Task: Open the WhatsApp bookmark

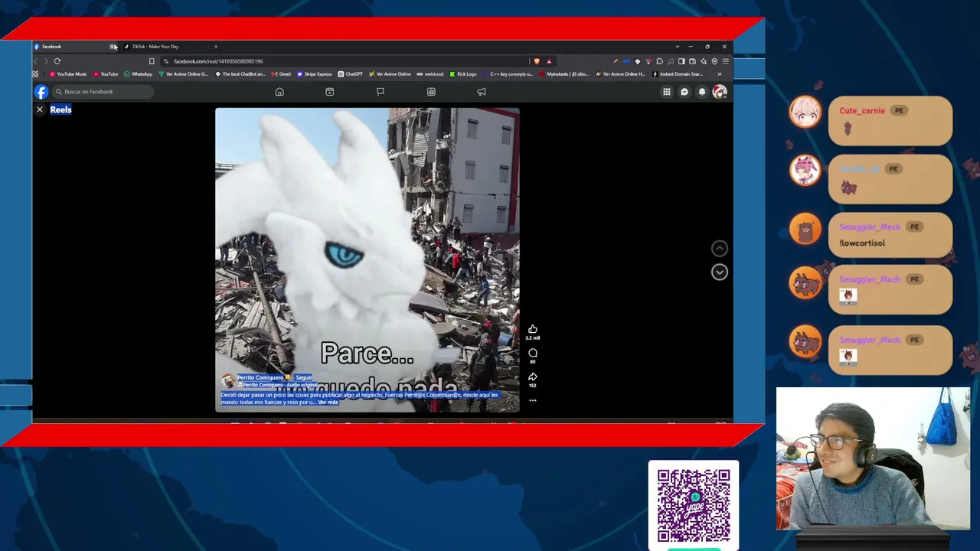Action: click(138, 74)
